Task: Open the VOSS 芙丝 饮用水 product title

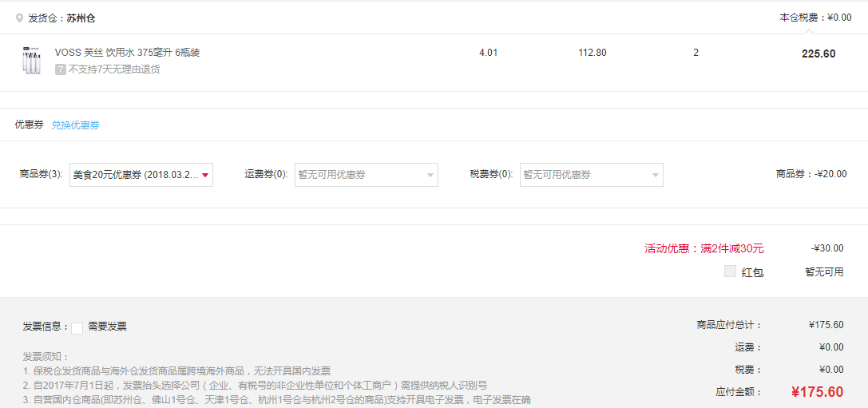Action: [x=127, y=53]
